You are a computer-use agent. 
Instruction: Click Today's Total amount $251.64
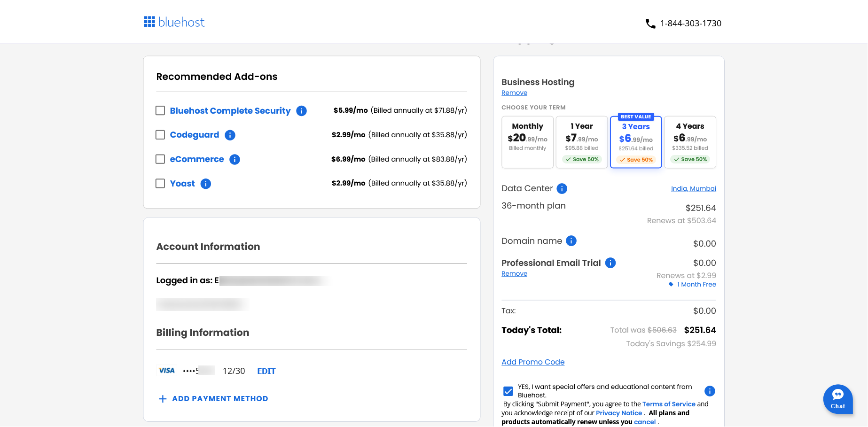(700, 330)
